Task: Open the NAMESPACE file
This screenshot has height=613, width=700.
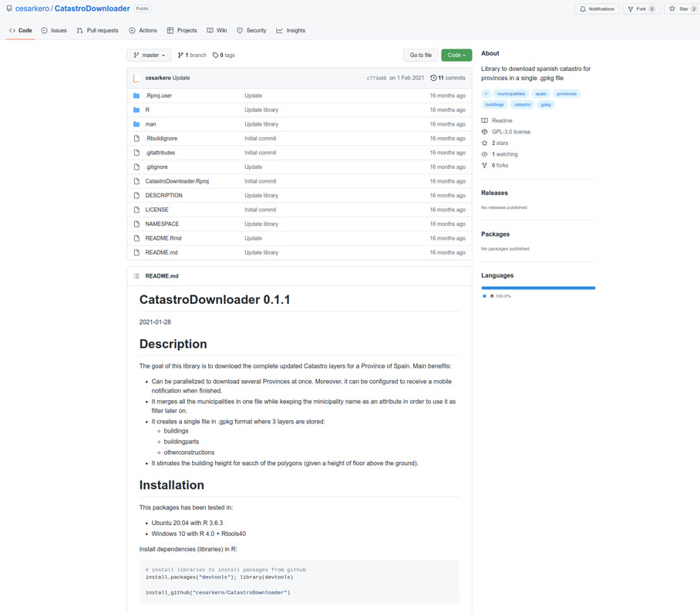Action: [162, 224]
